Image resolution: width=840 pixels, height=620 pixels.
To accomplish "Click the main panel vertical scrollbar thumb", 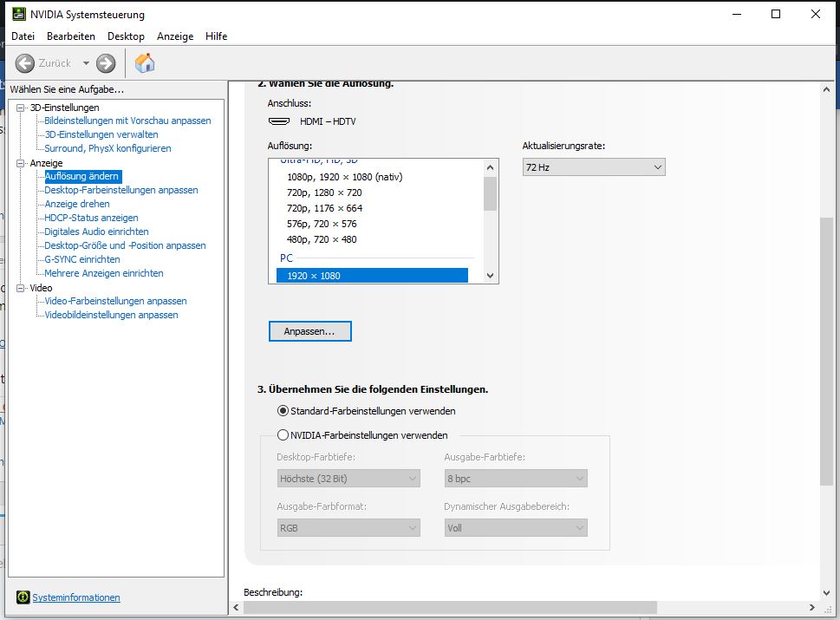I will click(826, 351).
